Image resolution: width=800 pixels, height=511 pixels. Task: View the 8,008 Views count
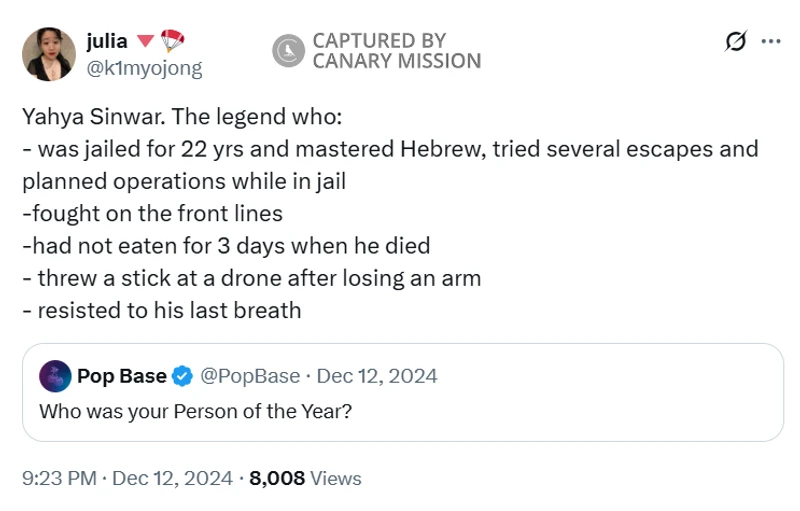click(305, 478)
